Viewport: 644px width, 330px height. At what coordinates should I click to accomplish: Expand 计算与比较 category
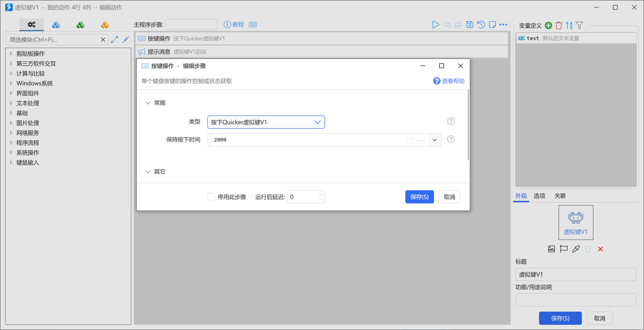click(11, 73)
